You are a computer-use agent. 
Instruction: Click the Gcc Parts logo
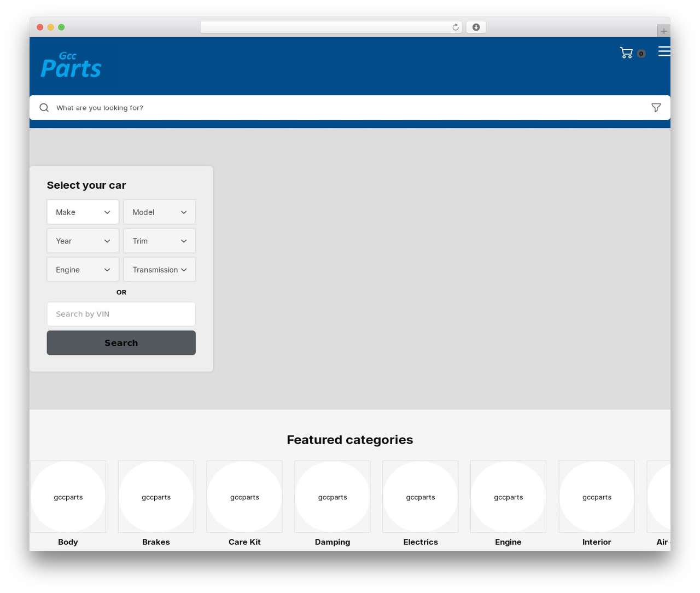(71, 66)
